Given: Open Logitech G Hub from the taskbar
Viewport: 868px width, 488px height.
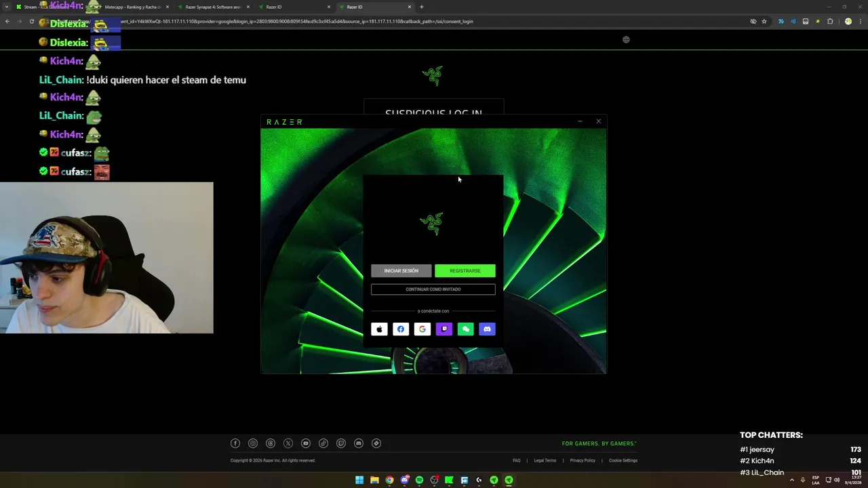Looking at the screenshot, I should (x=479, y=480).
